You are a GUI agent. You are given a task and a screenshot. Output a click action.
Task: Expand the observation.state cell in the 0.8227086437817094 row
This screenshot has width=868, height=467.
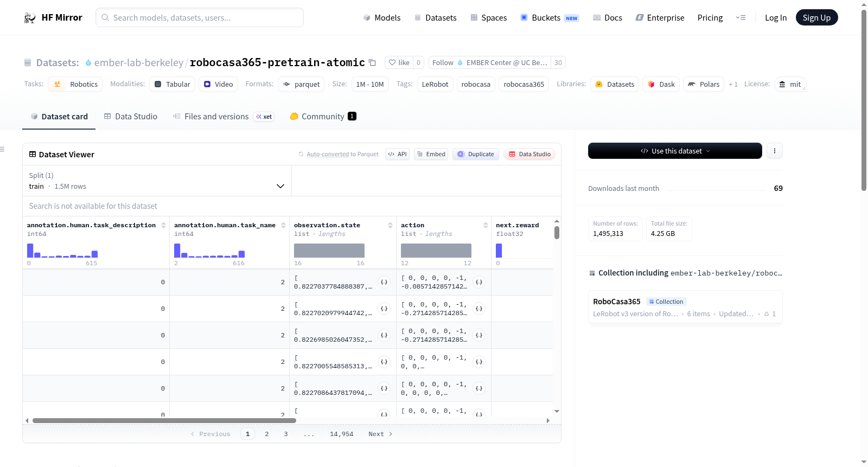384,388
